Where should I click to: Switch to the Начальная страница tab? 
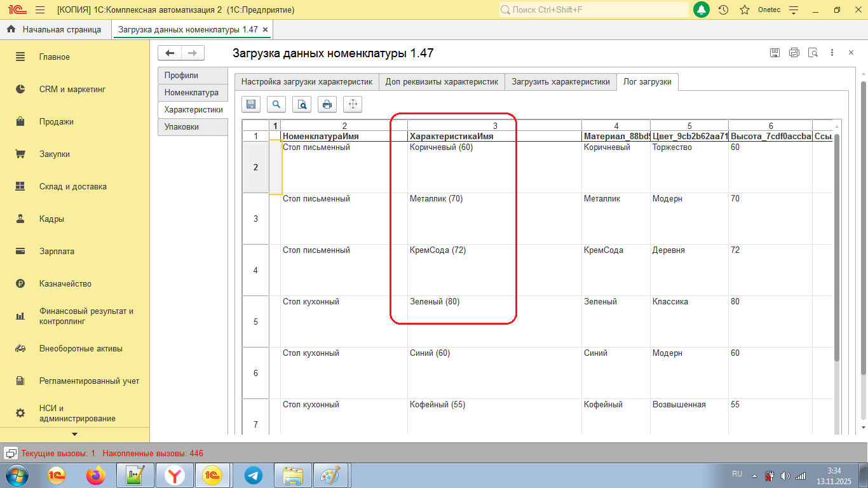[55, 29]
